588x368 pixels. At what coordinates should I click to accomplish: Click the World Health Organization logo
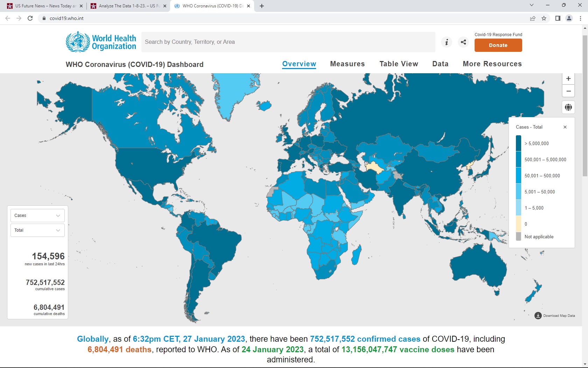[x=101, y=42]
